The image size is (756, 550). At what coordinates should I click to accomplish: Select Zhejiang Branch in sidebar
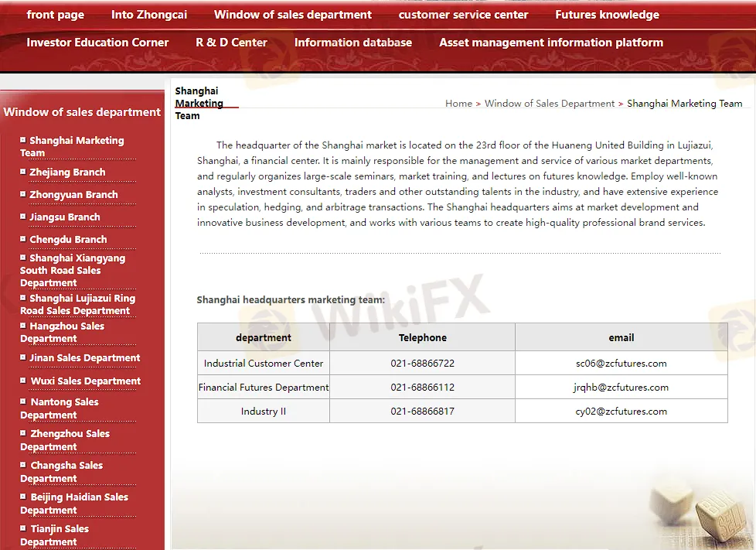click(x=67, y=173)
